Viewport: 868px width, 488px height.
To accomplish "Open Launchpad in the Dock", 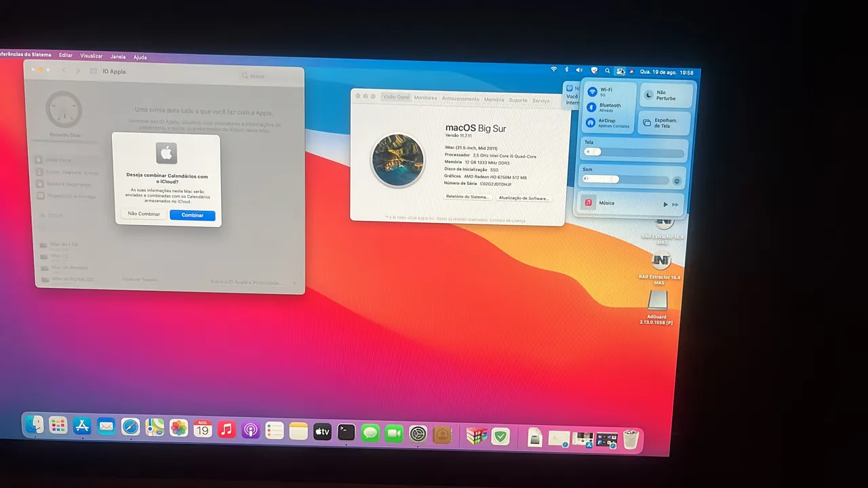I will [x=58, y=425].
